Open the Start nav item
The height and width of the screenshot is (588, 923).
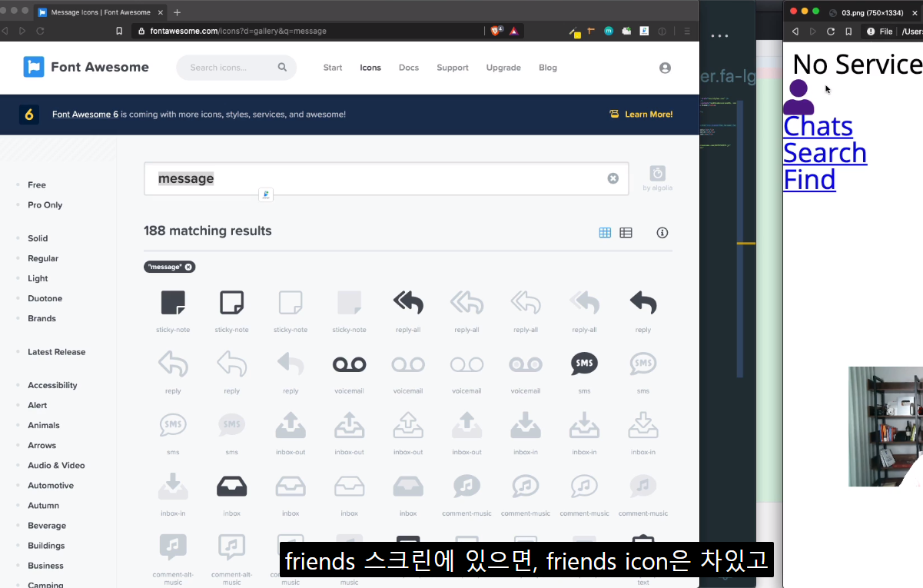[x=333, y=68]
